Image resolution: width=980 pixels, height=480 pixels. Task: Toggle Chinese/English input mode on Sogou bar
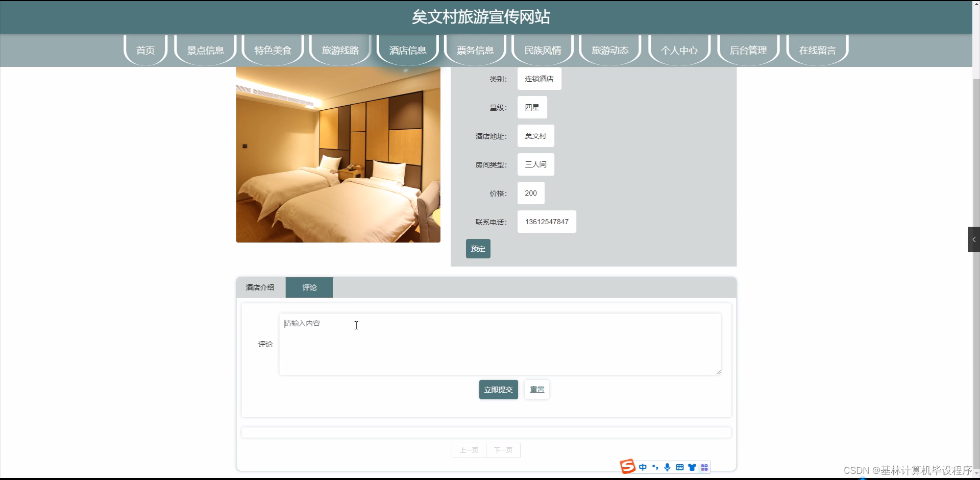(643, 467)
